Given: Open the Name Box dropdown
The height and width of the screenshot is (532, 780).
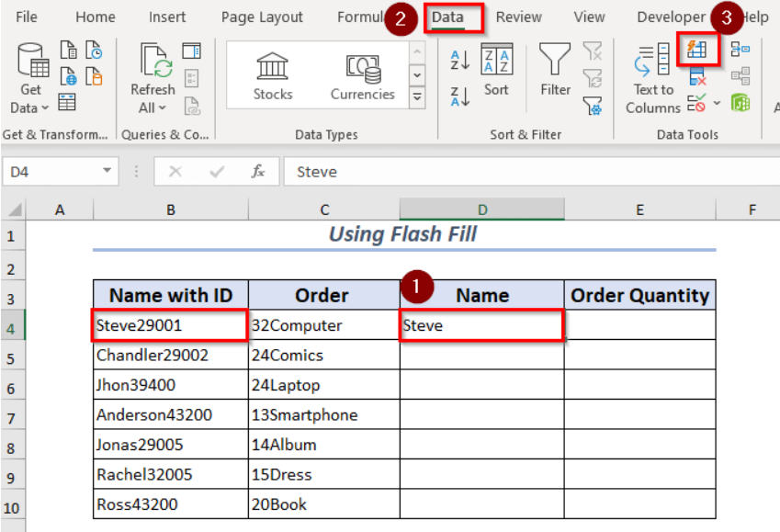Looking at the screenshot, I should 107,171.
